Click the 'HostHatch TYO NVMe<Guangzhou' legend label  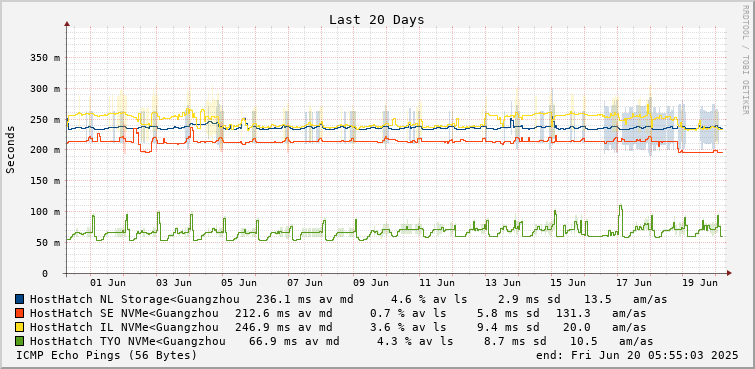[128, 342]
